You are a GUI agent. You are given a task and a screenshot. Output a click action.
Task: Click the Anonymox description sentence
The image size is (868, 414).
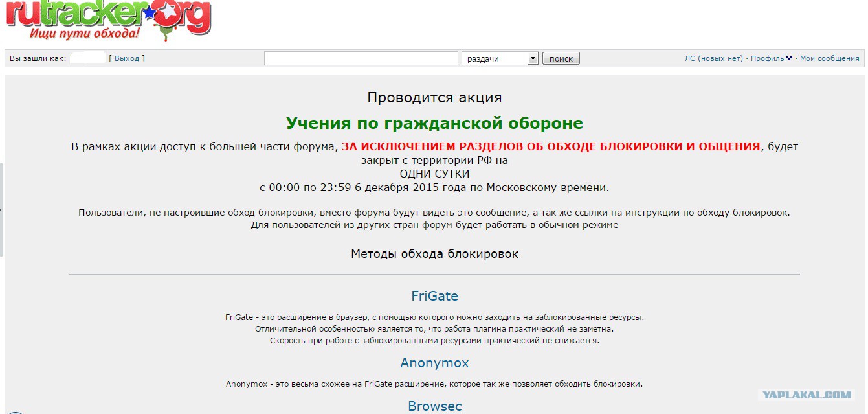[435, 384]
